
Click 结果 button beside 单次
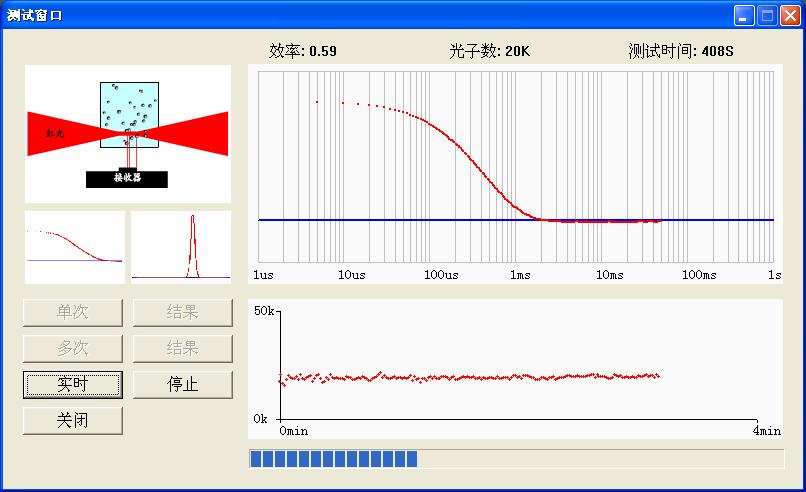[182, 312]
